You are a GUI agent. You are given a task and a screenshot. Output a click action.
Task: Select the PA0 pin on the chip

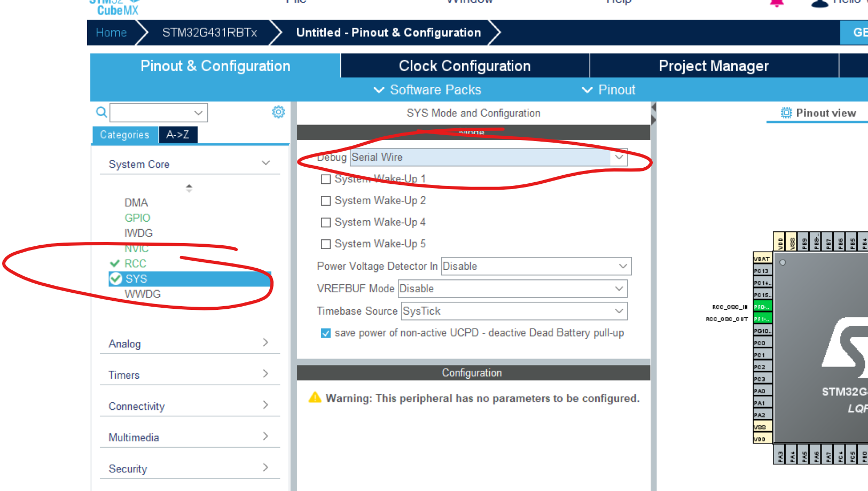[762, 391]
